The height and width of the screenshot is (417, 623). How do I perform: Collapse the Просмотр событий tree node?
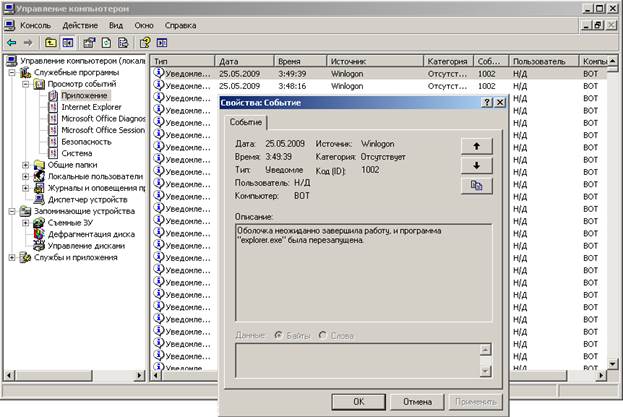click(x=26, y=84)
